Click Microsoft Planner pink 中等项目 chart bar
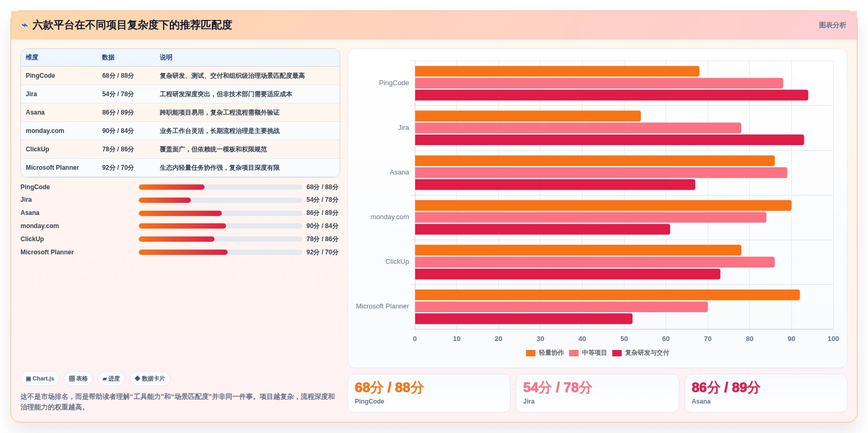868x433 pixels. pos(561,307)
